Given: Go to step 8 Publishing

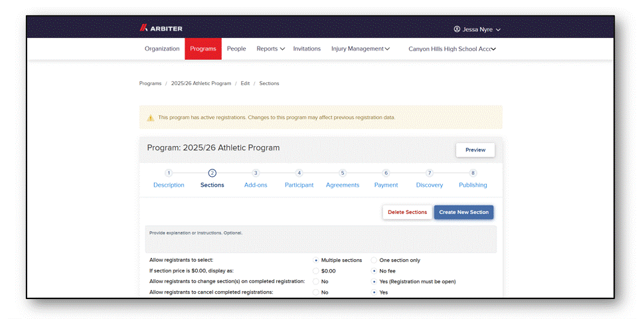Looking at the screenshot, I should pos(473,185).
